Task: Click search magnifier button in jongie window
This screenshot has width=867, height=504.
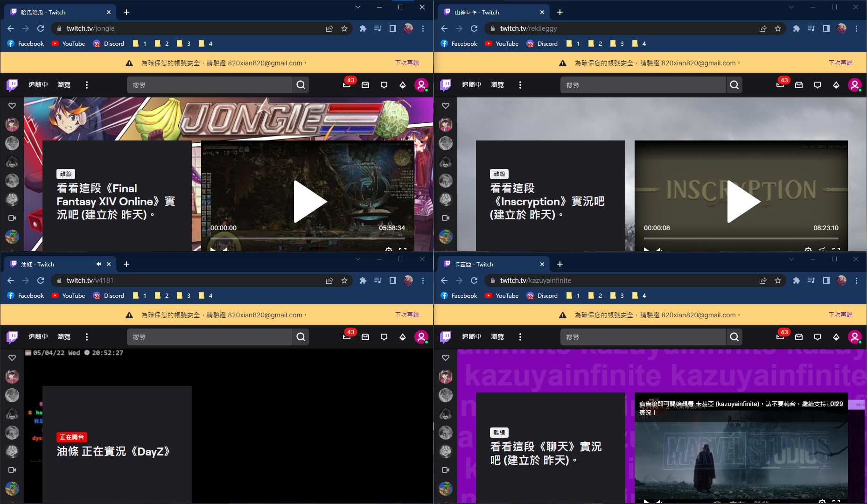Action: [x=301, y=85]
